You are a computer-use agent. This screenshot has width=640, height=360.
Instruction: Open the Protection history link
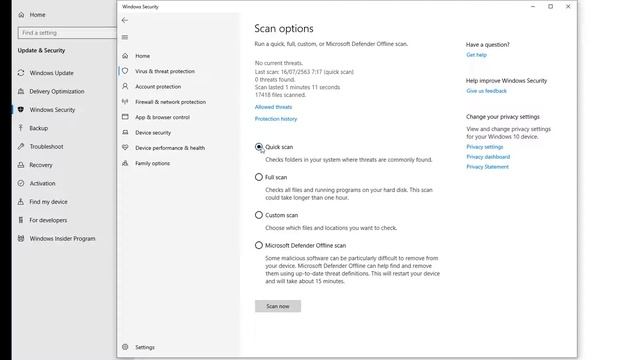click(276, 119)
